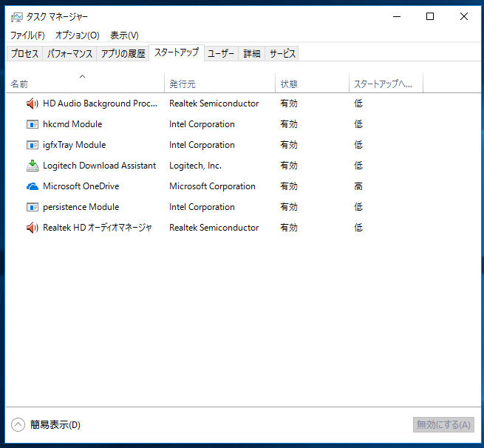Select the Logitech Download Assistant name
This screenshot has height=448, width=484.
[x=100, y=166]
